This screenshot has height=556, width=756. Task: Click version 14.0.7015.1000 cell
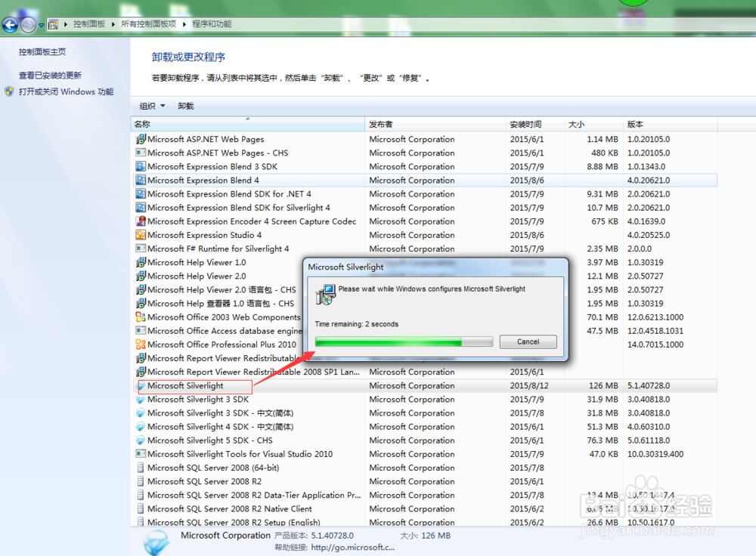point(655,344)
